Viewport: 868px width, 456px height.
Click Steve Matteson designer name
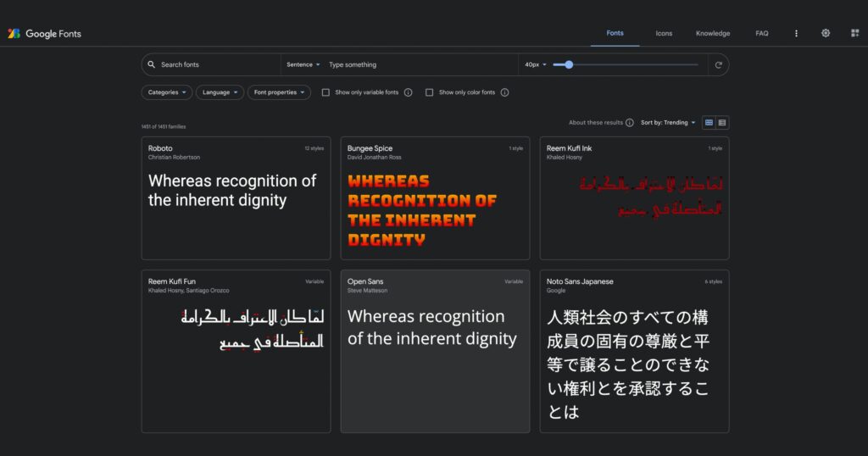tap(368, 291)
